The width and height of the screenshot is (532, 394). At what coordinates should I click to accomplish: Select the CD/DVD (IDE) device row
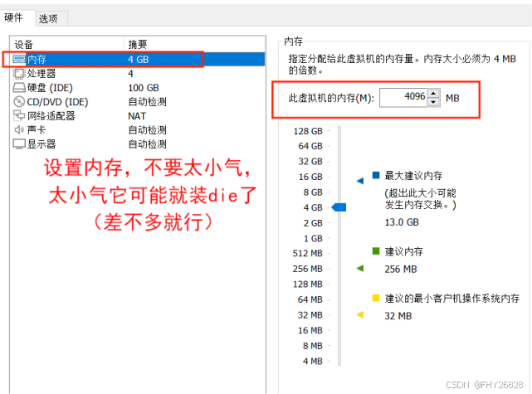tap(138, 102)
